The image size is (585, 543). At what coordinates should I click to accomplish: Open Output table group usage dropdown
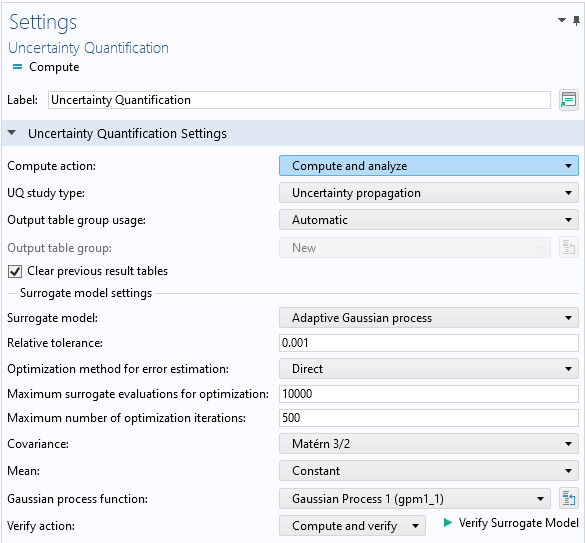429,220
